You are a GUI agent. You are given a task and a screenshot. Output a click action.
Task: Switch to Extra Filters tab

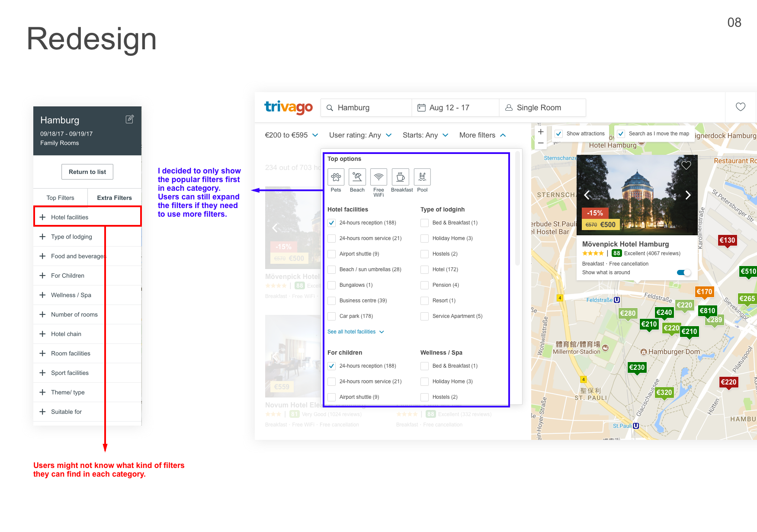click(x=115, y=198)
